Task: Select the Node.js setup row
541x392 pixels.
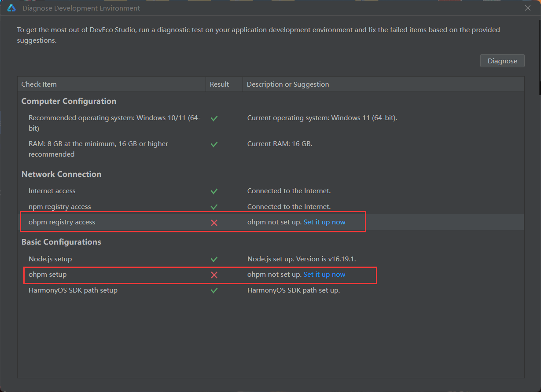Action: tap(271, 259)
